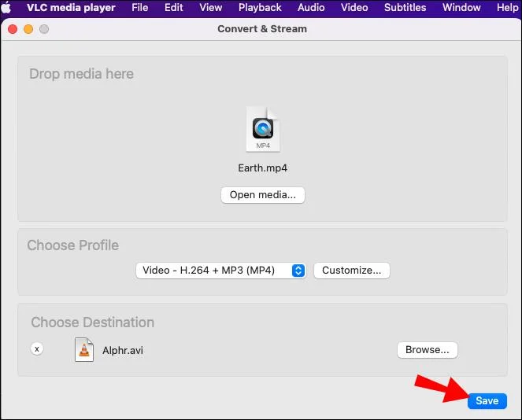Open the Edit menu
Screen dimensions: 522x420
pyautogui.click(x=173, y=7)
